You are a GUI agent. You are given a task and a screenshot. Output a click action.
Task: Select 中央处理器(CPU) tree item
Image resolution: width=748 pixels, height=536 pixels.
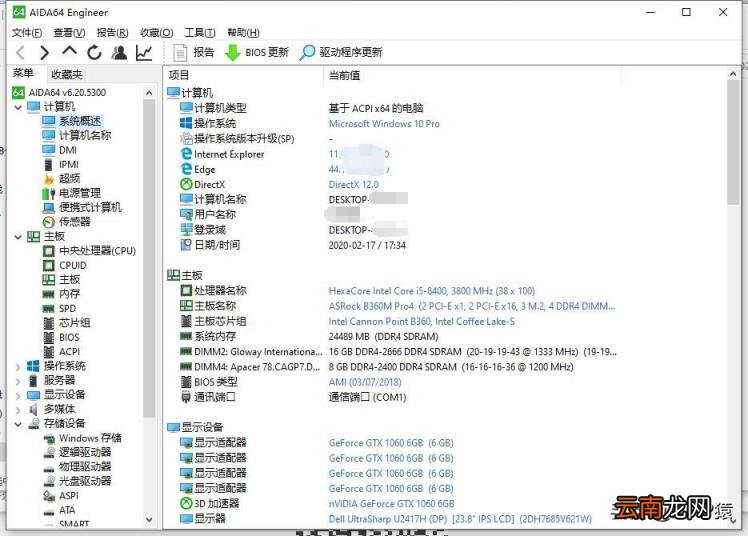tap(89, 251)
